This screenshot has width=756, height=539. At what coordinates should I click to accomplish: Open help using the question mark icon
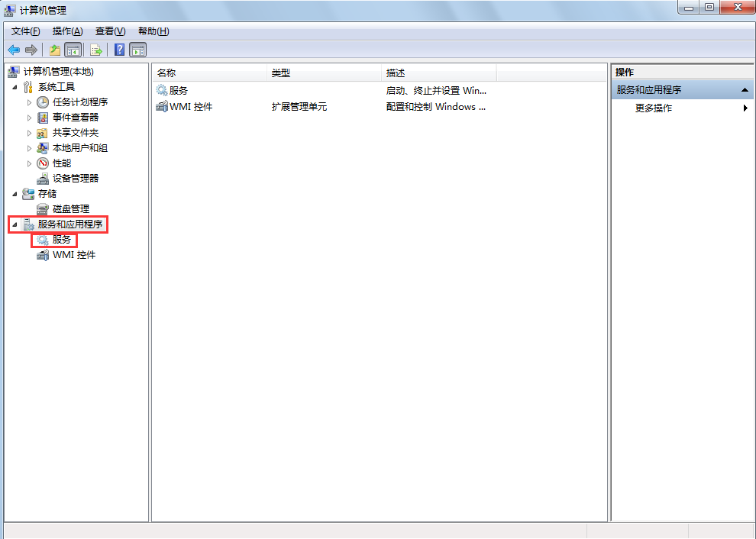tap(118, 49)
